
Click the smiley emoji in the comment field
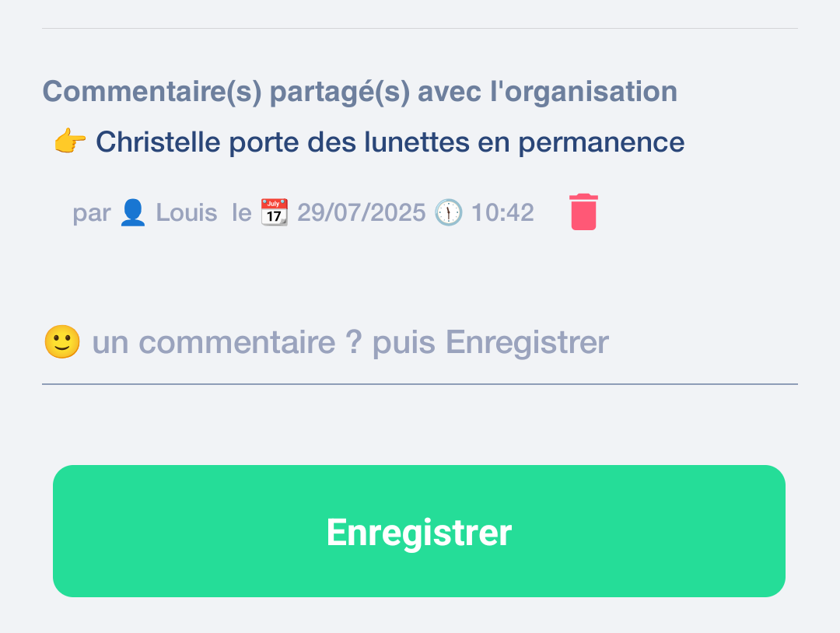[62, 342]
